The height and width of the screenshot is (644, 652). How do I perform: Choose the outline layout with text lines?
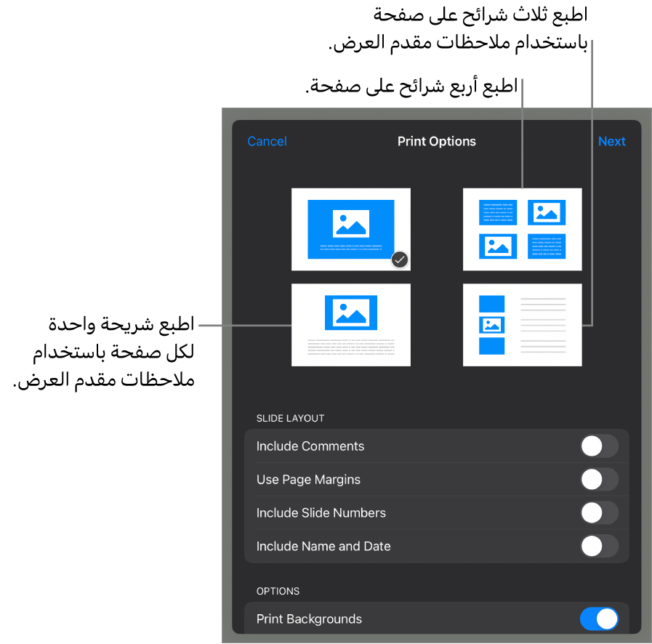click(522, 324)
